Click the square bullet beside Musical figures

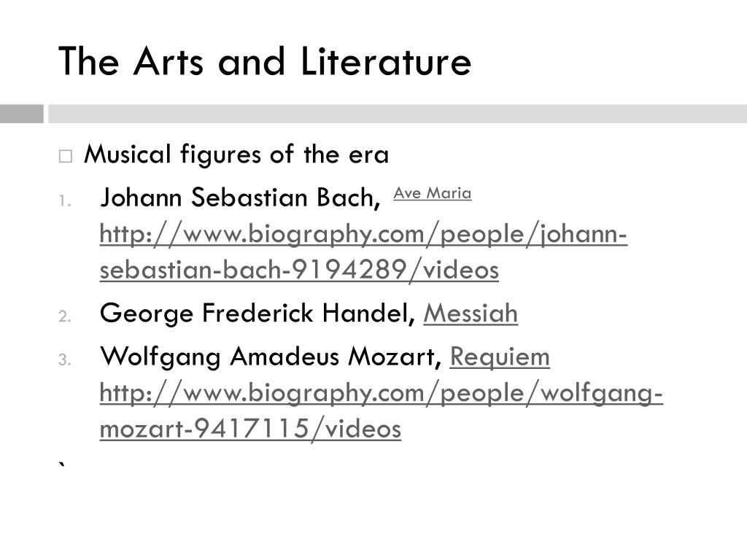(65, 156)
